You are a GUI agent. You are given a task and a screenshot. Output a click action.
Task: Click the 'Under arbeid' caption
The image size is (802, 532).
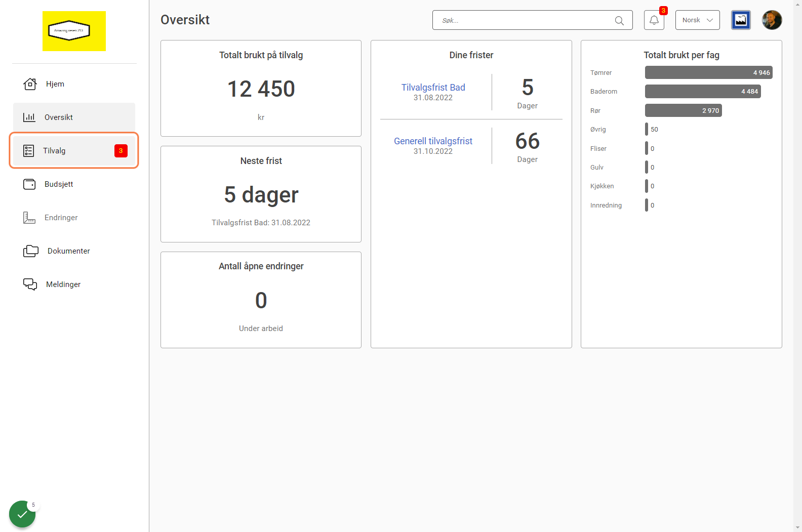point(261,329)
